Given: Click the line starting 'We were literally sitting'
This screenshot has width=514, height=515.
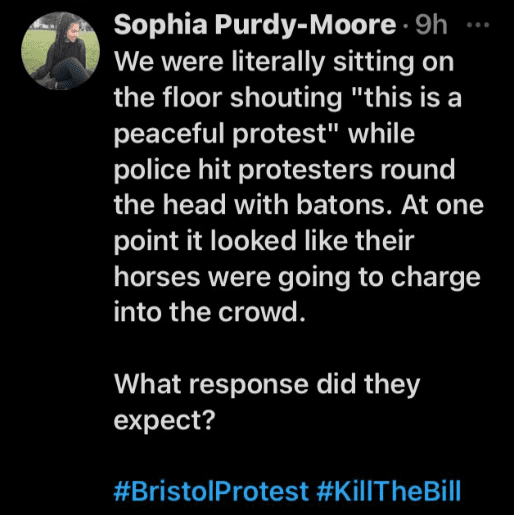Looking at the screenshot, I should pyautogui.click(x=284, y=63).
